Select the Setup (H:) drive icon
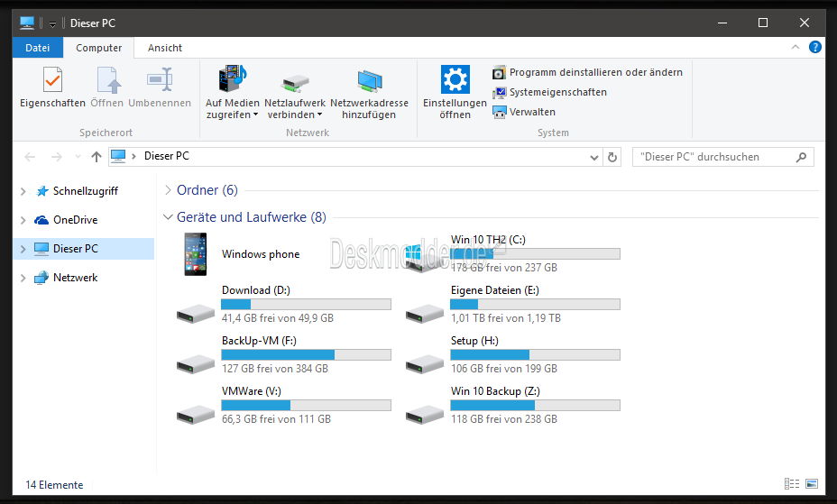837x504 pixels. coord(425,363)
